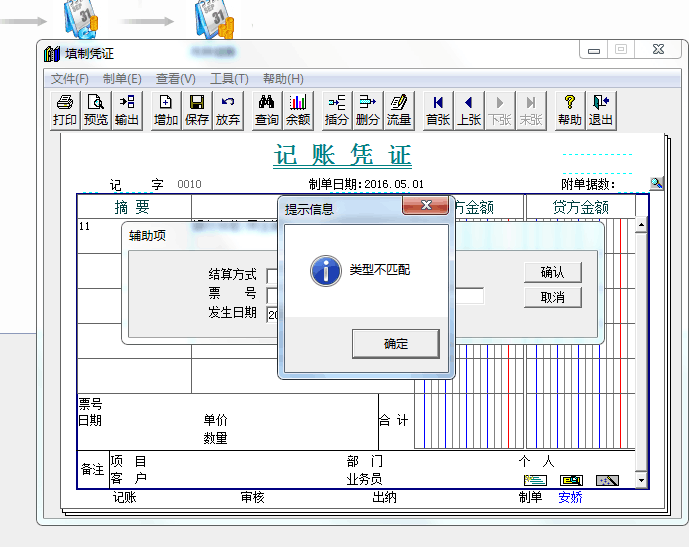Viewport: 689px width, 547px height.
Task: Click the 删分 (Delete entry) icon
Action: [x=368, y=110]
